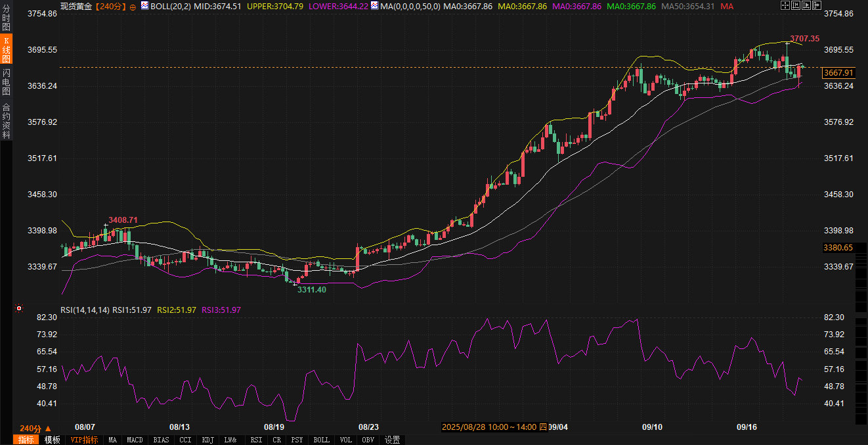Viewport: 868px width, 445px height.
Task: Switch to the 分时图 side tab
Action: point(6,17)
